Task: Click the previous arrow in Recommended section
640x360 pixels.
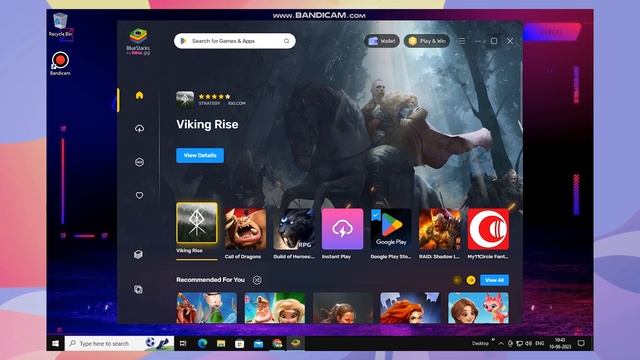Action: [457, 280]
